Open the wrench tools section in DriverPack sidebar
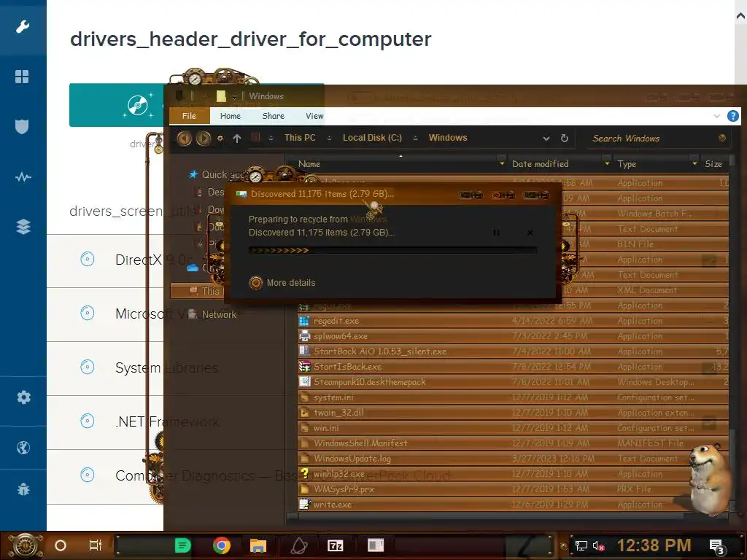 (x=23, y=27)
